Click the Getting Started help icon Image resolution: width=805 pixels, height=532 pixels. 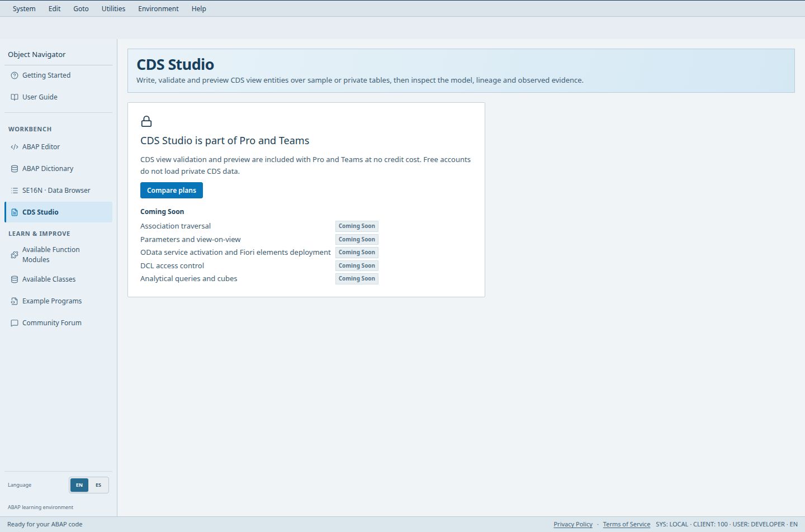(15, 75)
